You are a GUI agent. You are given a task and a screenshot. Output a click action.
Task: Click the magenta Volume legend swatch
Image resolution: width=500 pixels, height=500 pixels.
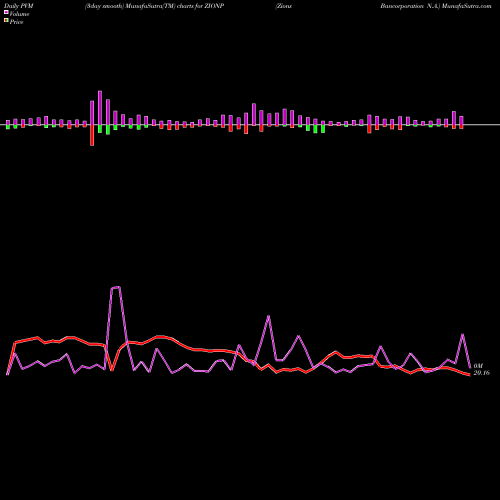click(6, 12)
